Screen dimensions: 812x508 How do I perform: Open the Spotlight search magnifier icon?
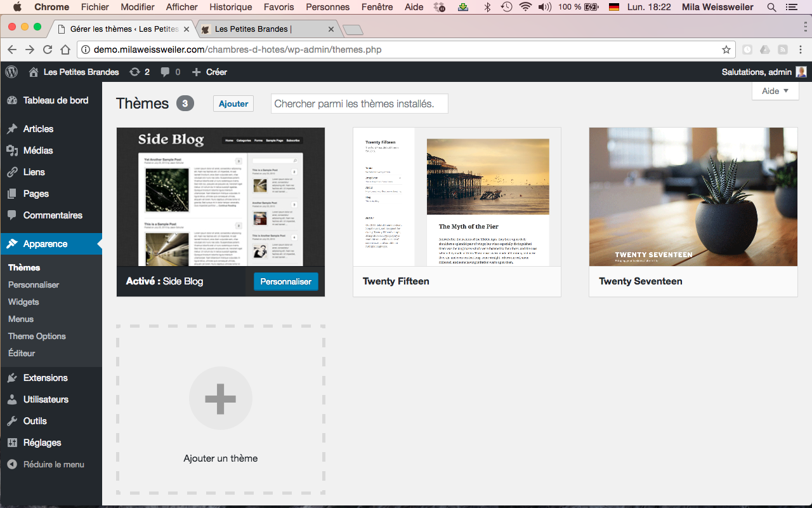tap(771, 7)
